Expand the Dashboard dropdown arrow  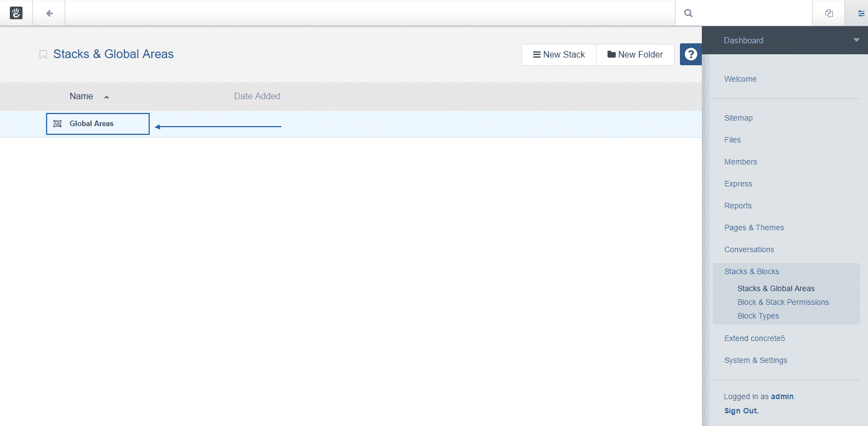(x=856, y=40)
